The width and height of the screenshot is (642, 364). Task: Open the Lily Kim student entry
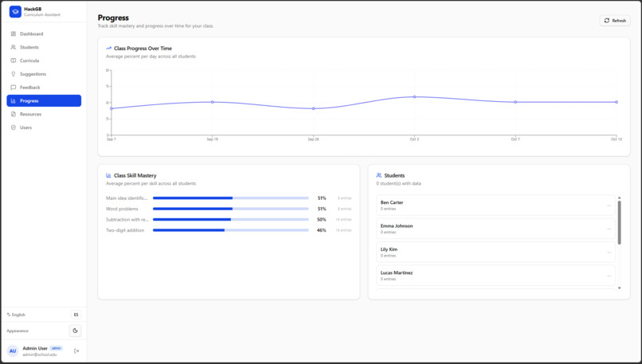coord(495,252)
